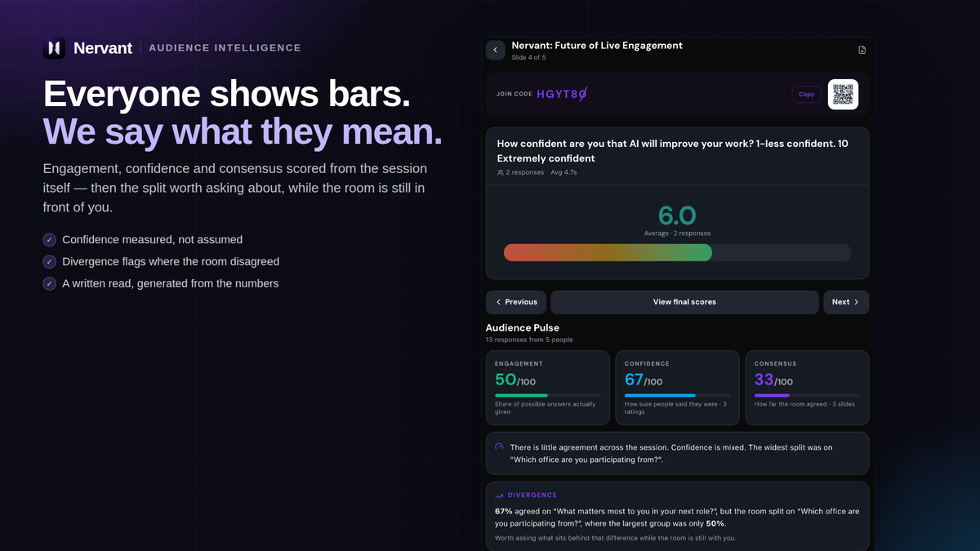Click the "Everyone shows bars." headline
Image resolution: width=980 pixels, height=551 pixels.
(x=227, y=95)
